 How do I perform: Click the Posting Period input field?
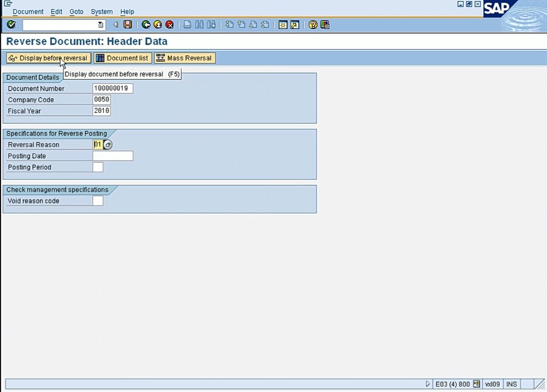pos(98,167)
